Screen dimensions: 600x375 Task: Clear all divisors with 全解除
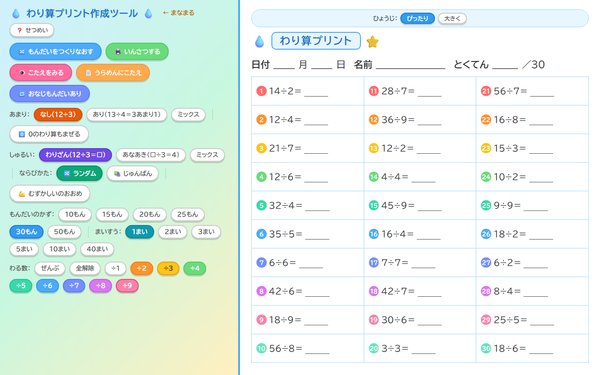85,268
